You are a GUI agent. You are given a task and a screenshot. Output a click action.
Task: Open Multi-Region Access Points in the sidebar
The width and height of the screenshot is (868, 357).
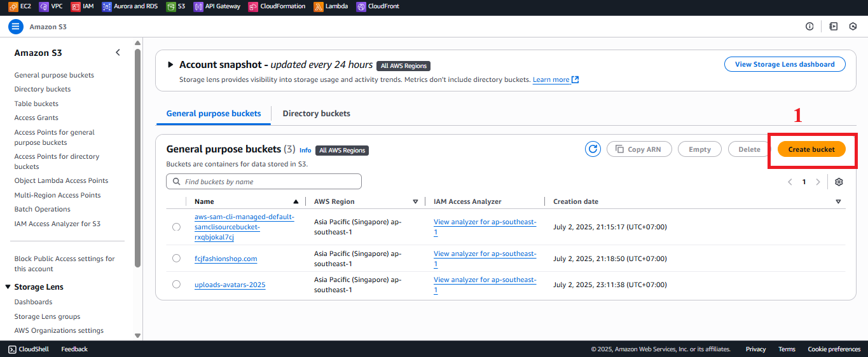(57, 195)
